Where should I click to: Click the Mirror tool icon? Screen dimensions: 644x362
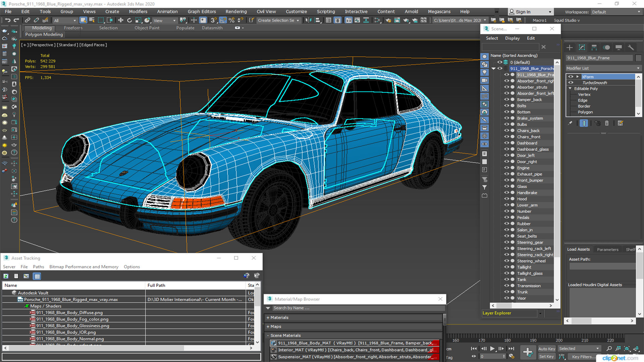308,20
